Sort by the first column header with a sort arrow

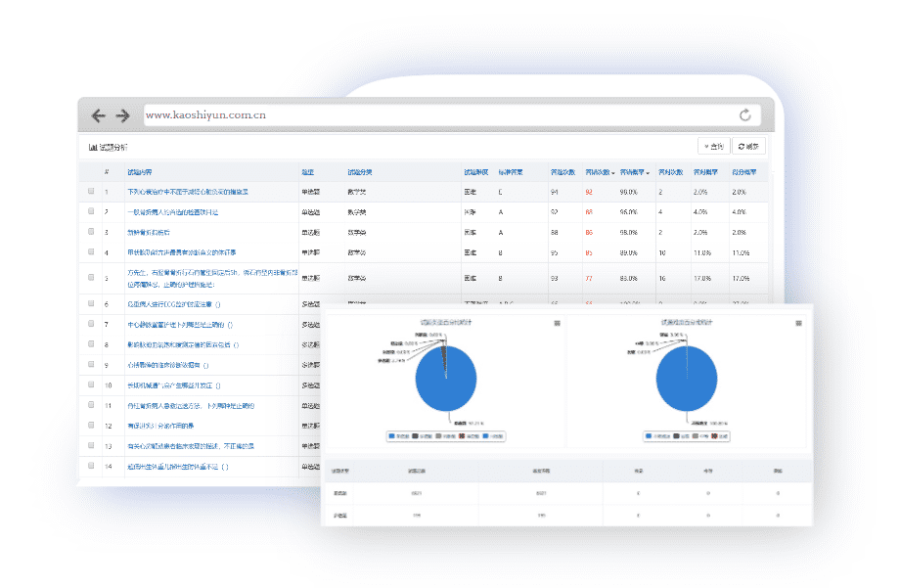(600, 172)
